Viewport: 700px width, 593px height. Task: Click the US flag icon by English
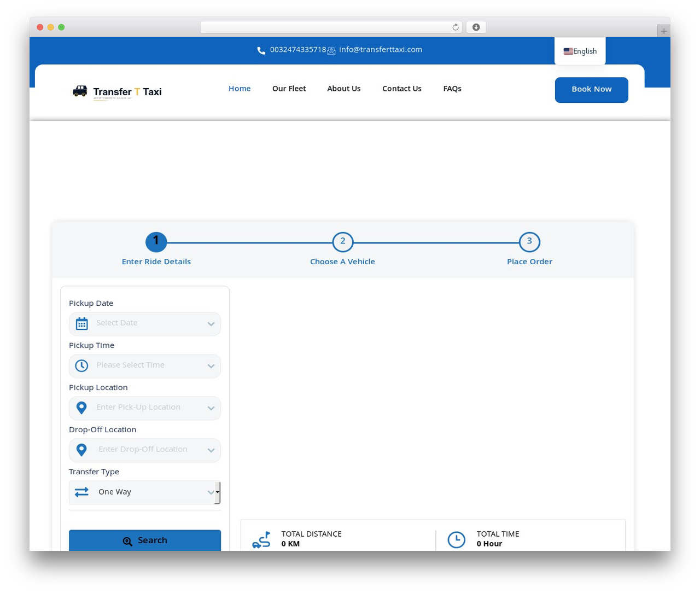(x=568, y=51)
